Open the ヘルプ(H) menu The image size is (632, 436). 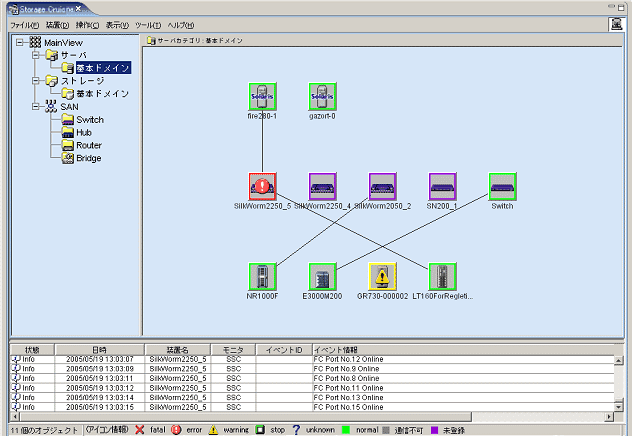tap(181, 25)
